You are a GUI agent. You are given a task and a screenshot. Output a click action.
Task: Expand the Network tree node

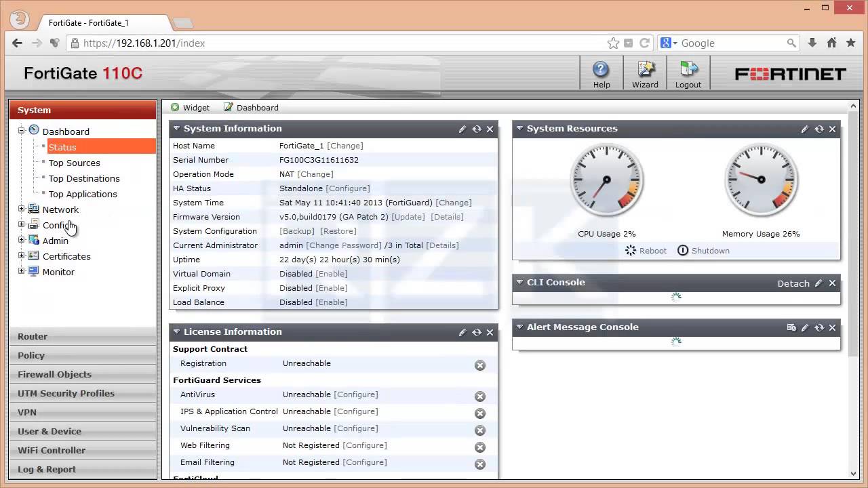pos(21,209)
